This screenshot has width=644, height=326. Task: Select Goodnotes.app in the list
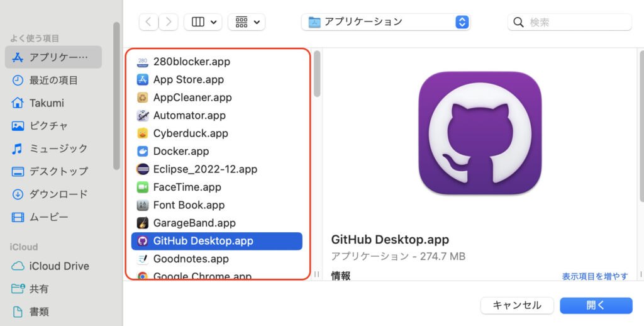click(x=217, y=259)
